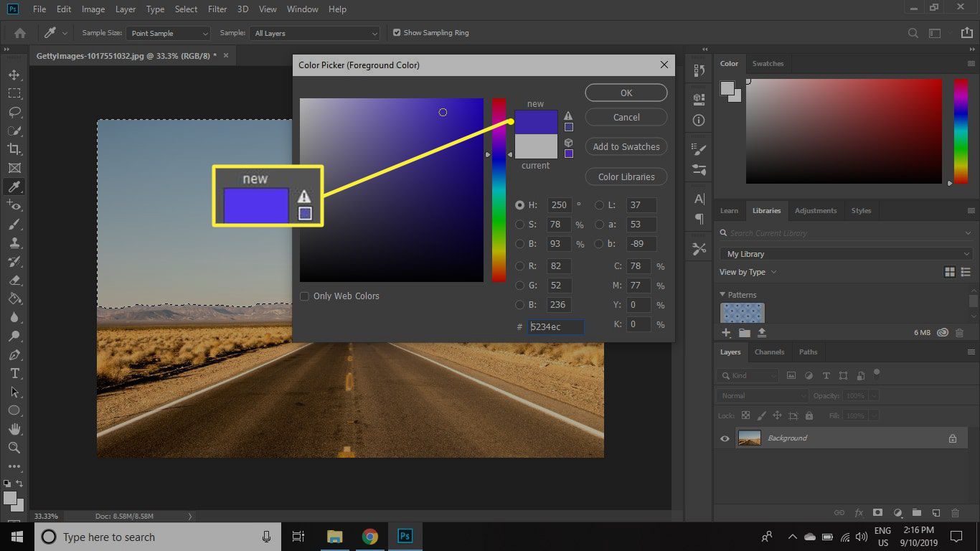
Task: Select the Red Eye healing tool
Action: pos(14,205)
